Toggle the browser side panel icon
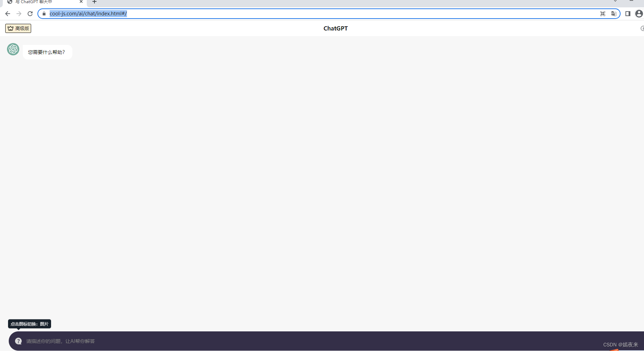The height and width of the screenshot is (351, 644). [628, 14]
